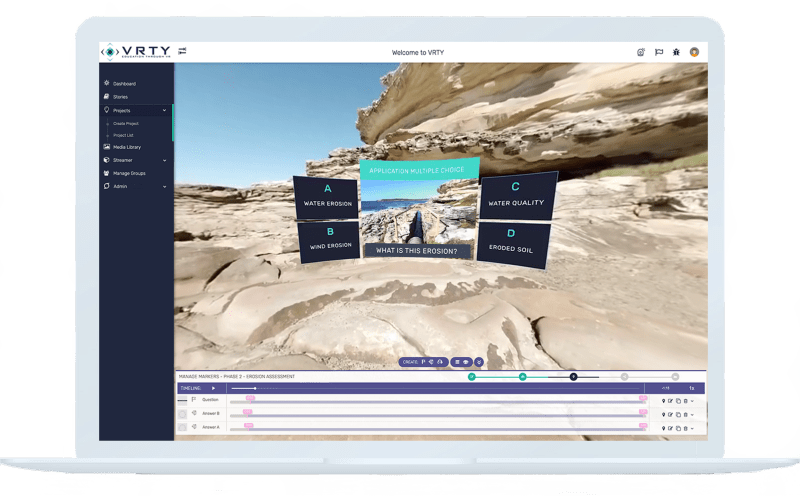Click round icon right of eye toggle
Viewport: 800px width, 496px height.
pos(479,362)
